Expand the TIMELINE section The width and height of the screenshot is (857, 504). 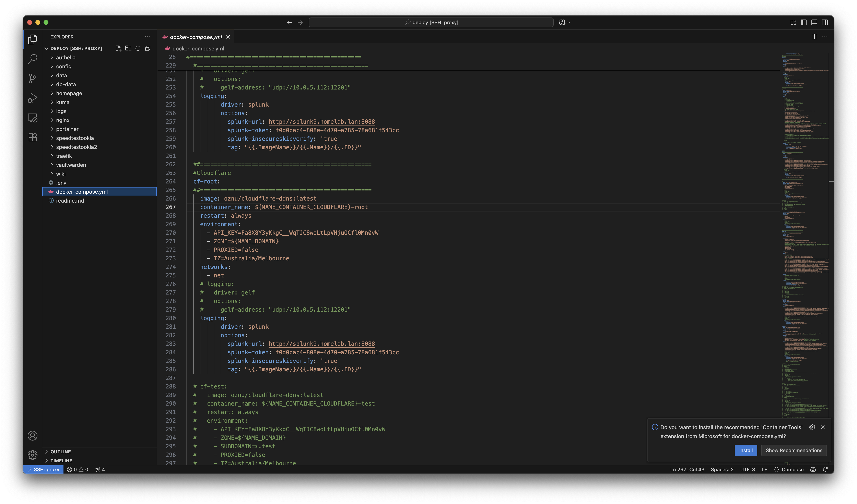(x=61, y=460)
